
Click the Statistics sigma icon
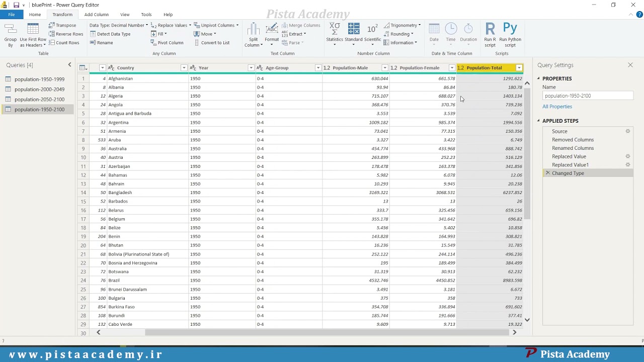point(334,29)
